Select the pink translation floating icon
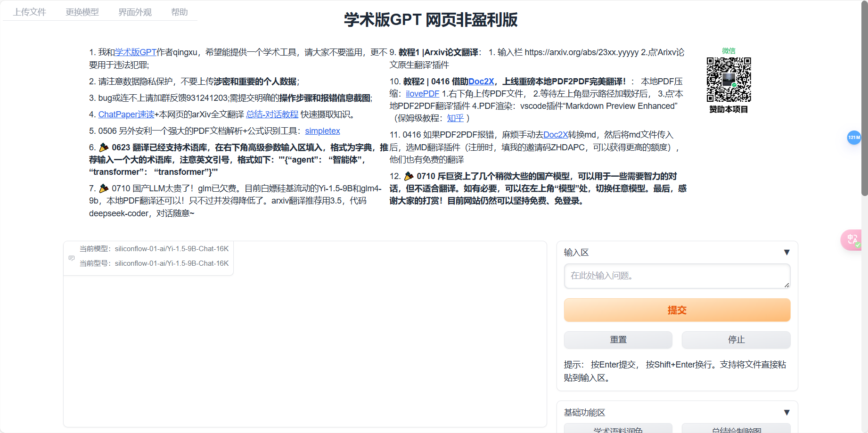This screenshot has height=433, width=868. [x=853, y=240]
